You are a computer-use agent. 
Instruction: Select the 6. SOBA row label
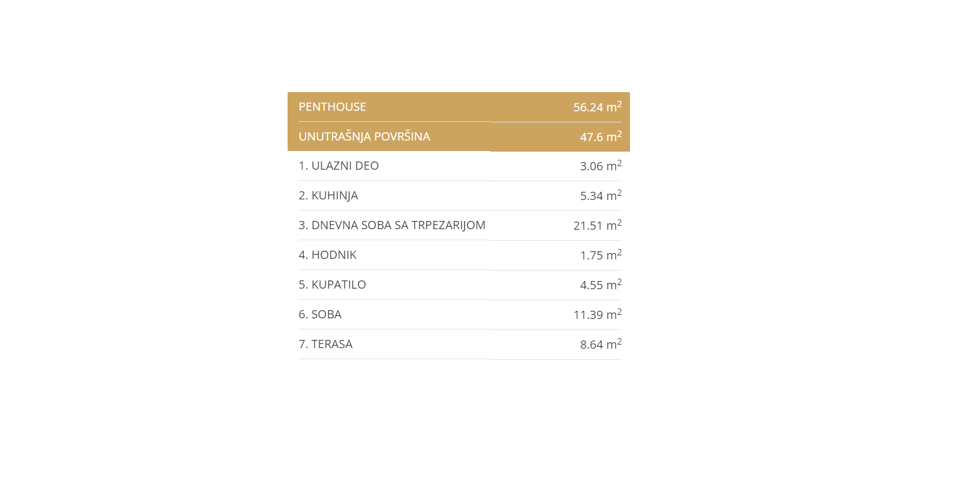(320, 314)
